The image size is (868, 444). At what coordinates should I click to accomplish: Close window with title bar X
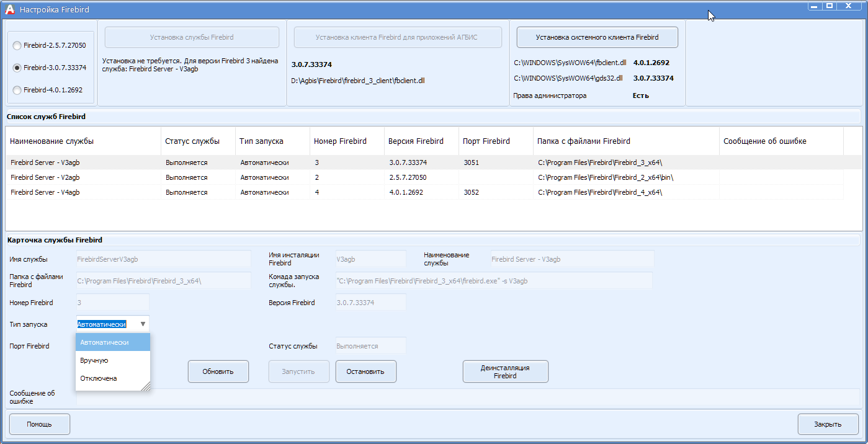click(849, 6)
